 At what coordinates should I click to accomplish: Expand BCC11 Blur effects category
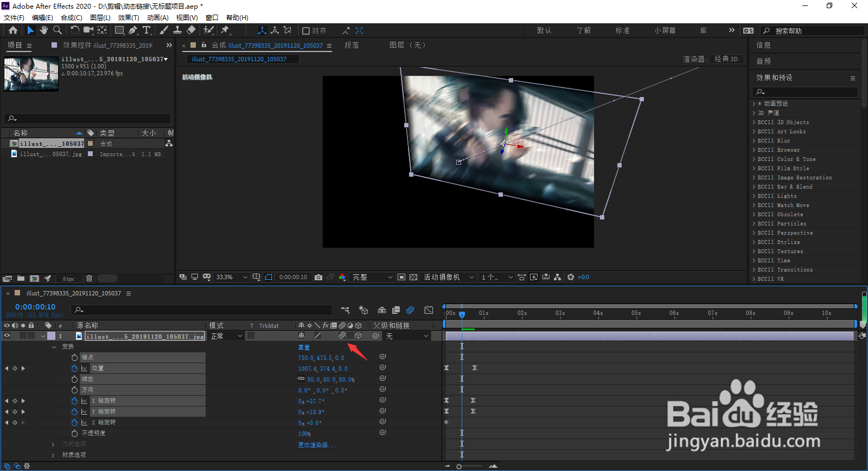754,141
